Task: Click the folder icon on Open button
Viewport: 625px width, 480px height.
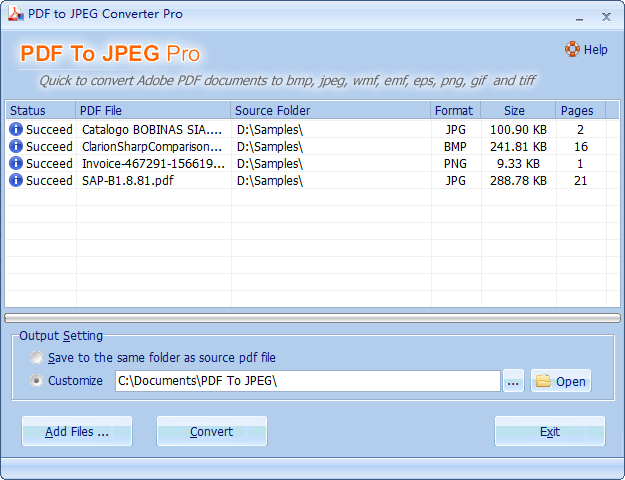Action: coord(543,381)
